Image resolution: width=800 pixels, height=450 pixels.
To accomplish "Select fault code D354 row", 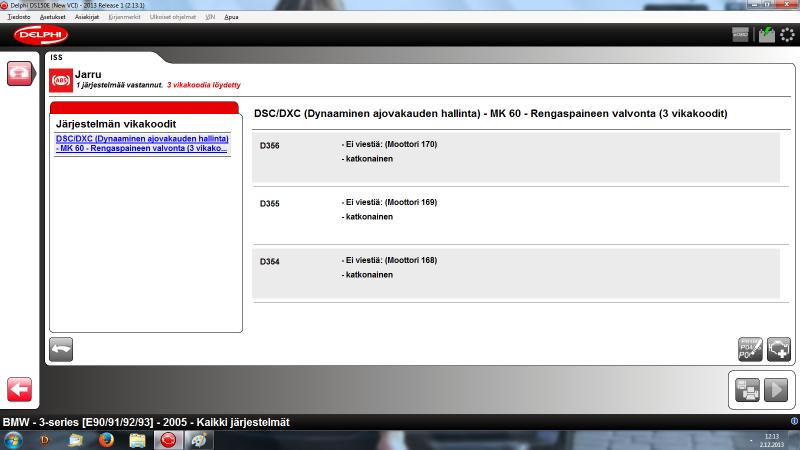I will (x=515, y=274).
